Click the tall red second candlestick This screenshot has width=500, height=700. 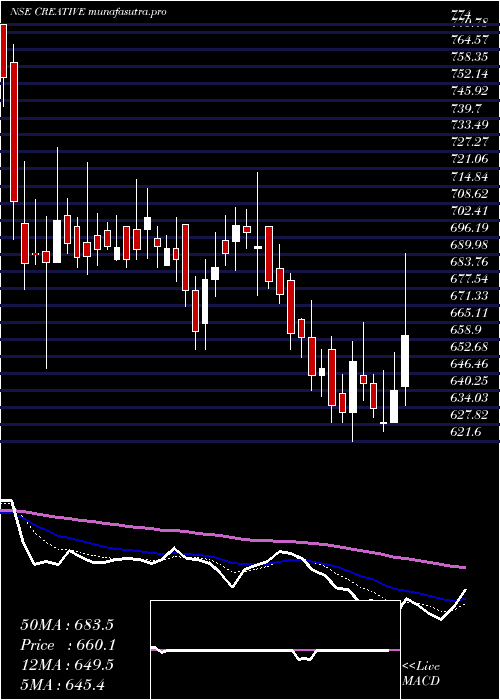[x=14, y=132]
